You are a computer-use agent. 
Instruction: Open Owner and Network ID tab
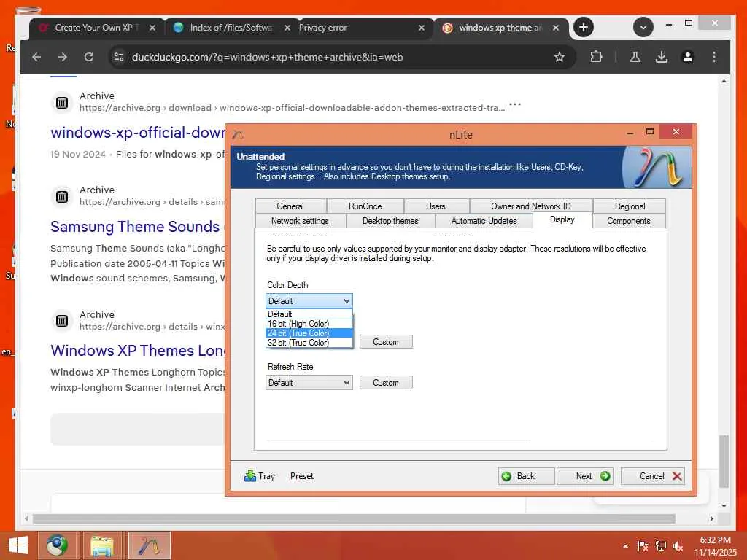click(x=531, y=206)
